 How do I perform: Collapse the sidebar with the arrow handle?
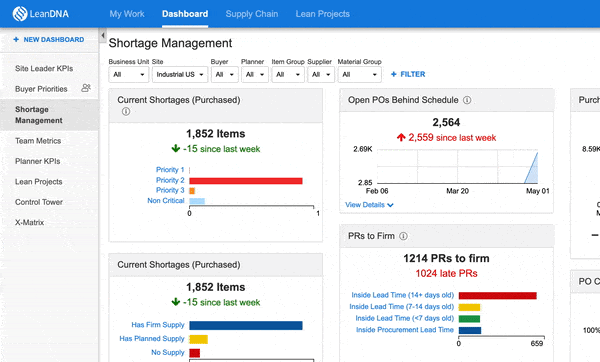click(103, 36)
